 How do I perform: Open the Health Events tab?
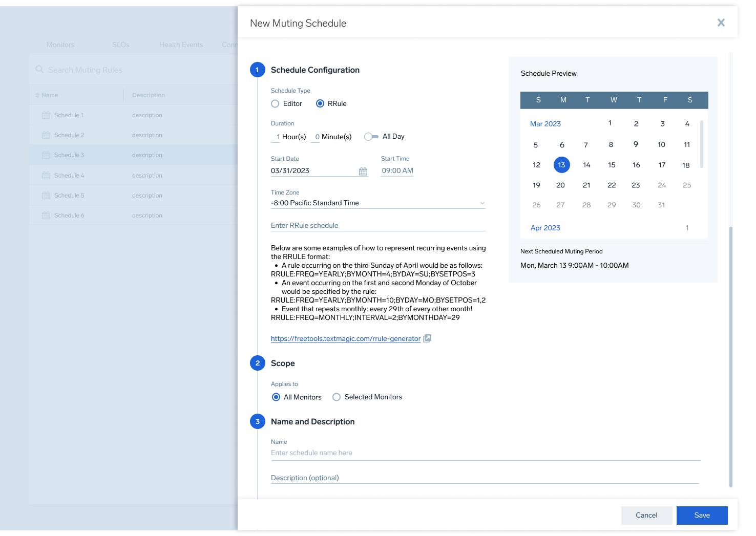coord(181,45)
